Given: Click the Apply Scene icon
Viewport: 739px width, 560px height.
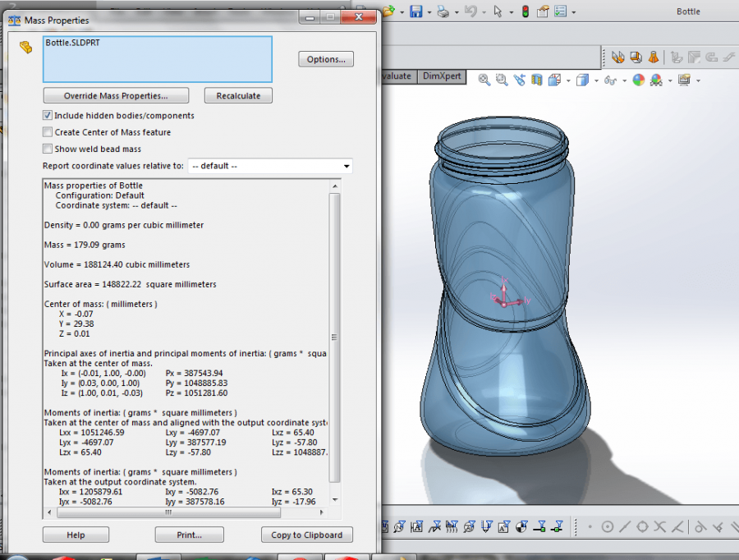Looking at the screenshot, I should [657, 80].
